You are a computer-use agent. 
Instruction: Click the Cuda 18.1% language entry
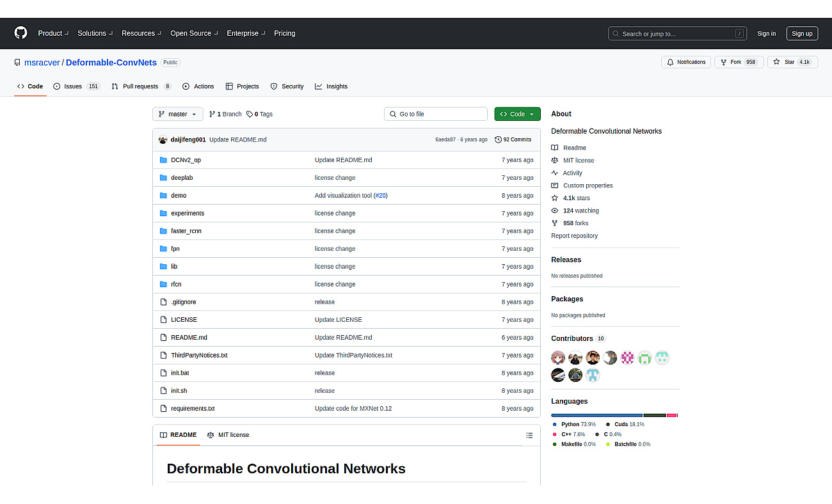(x=625, y=425)
